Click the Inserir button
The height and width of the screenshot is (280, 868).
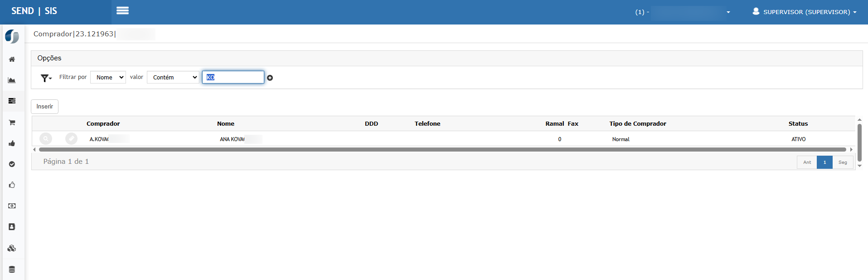pos(45,107)
